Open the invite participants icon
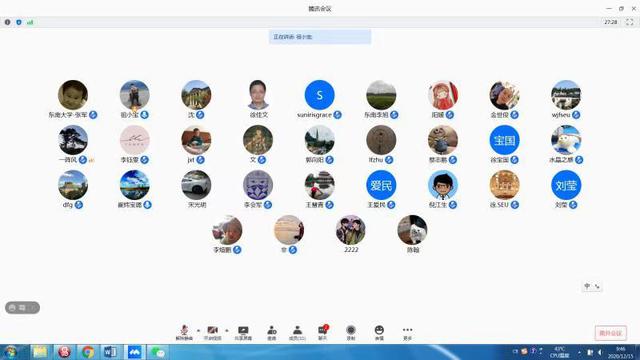Screen dimensions: 640x360 click(271, 333)
